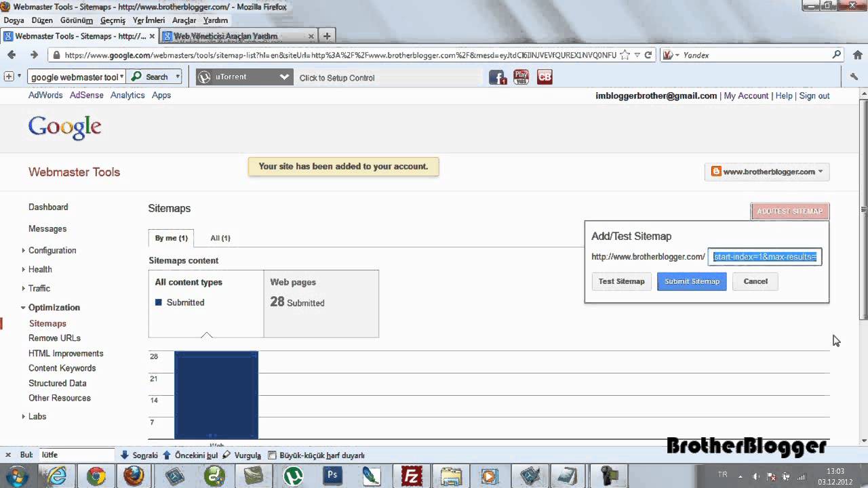
Task: Open the Düzen menu
Action: [42, 20]
